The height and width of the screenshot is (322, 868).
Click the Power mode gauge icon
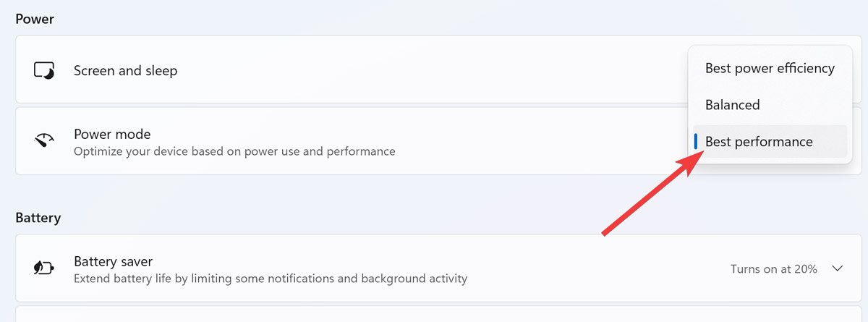pos(44,140)
